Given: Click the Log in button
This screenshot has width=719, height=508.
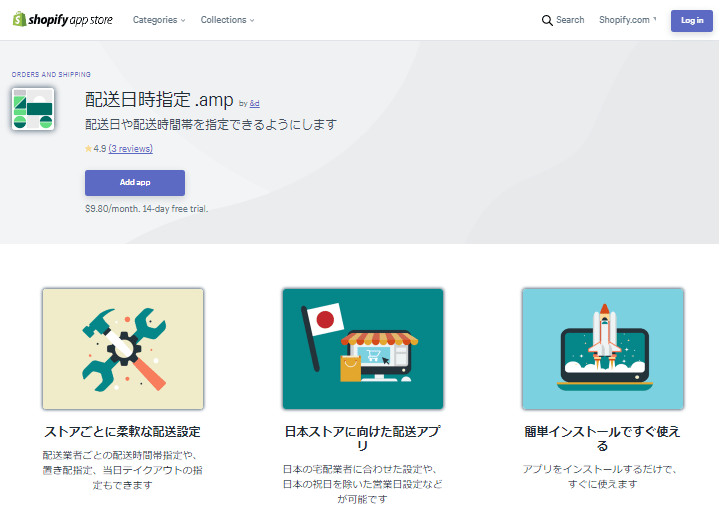Looking at the screenshot, I should coord(691,21).
